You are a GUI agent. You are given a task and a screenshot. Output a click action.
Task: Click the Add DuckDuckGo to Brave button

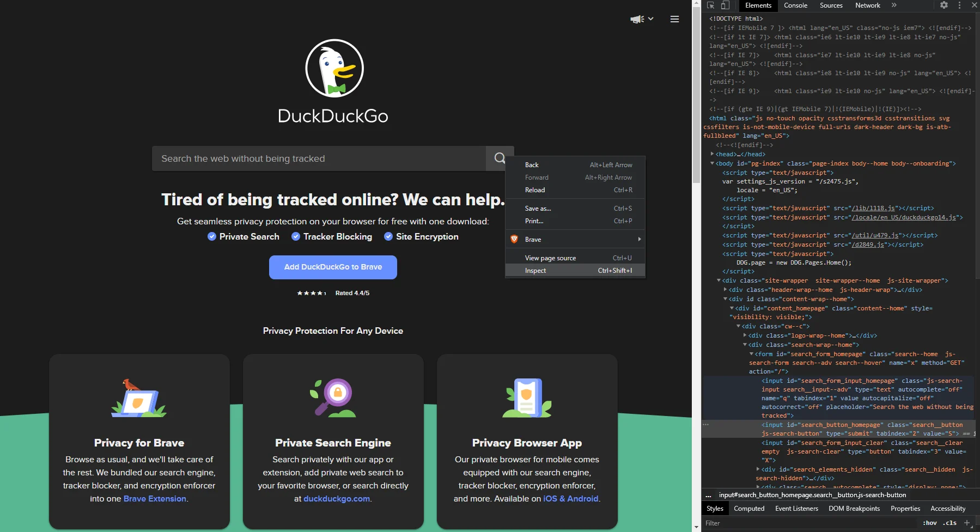point(333,267)
